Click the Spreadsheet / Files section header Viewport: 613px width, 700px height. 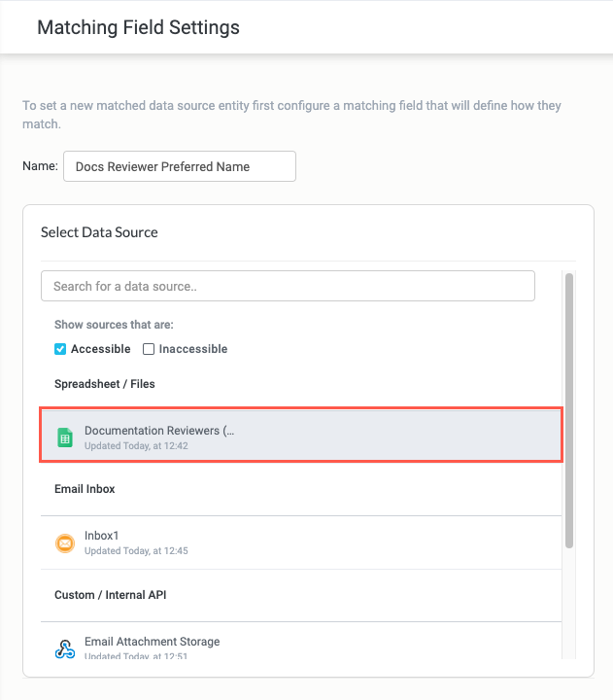point(104,384)
